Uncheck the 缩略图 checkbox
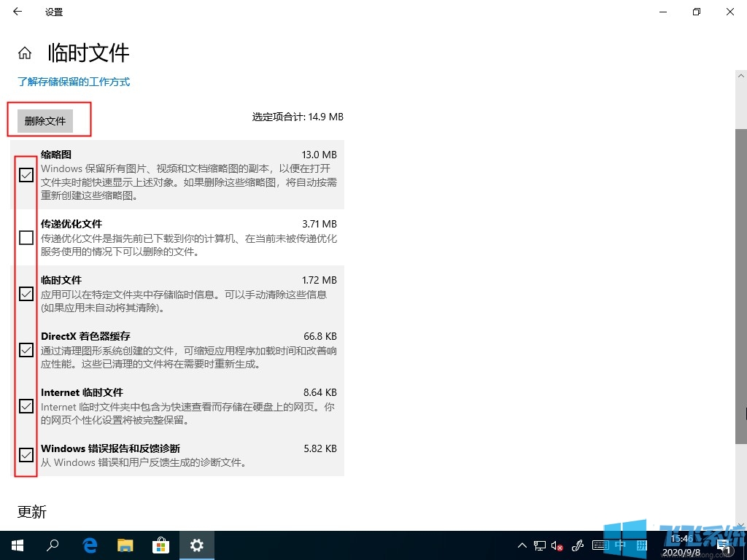The width and height of the screenshot is (747, 560). point(26,175)
